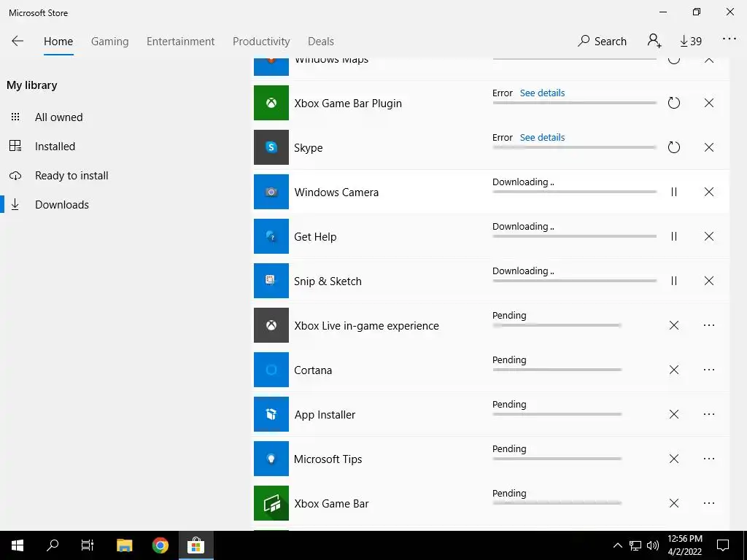
Task: Open the downloads indicator showing 39
Action: (691, 42)
